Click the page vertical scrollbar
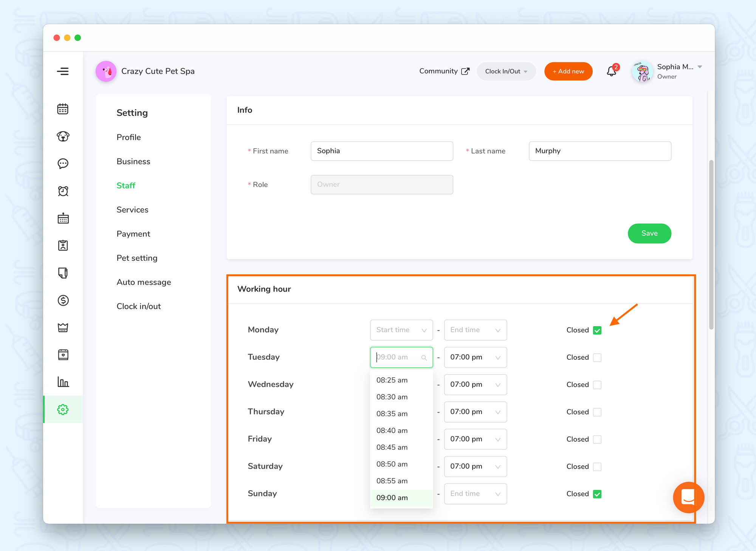Image resolution: width=756 pixels, height=551 pixels. point(711,245)
